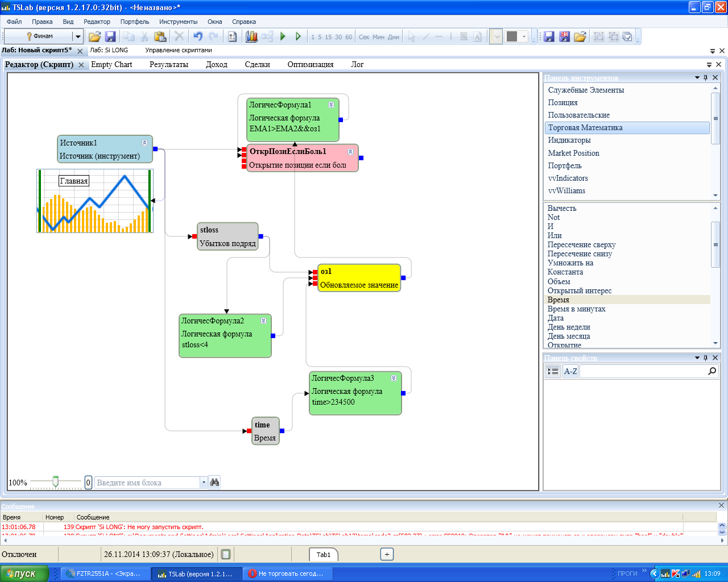
Task: Select Пересечение сверху in the tools list
Action: pyautogui.click(x=581, y=245)
